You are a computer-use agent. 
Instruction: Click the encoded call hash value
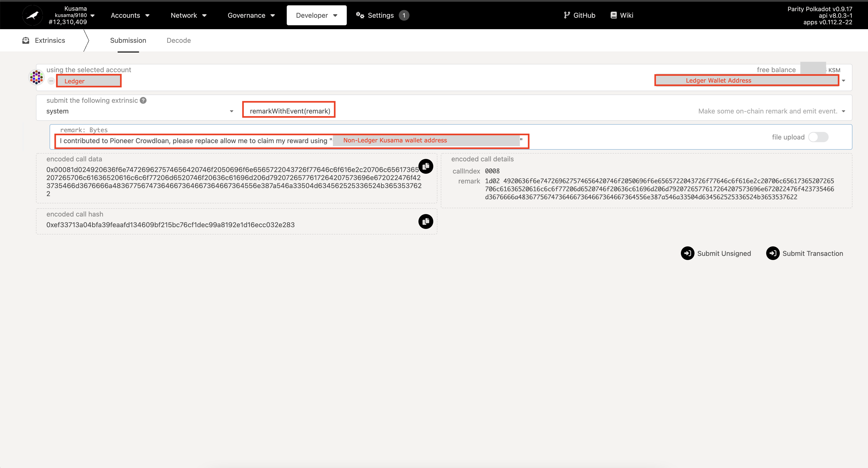point(171,225)
